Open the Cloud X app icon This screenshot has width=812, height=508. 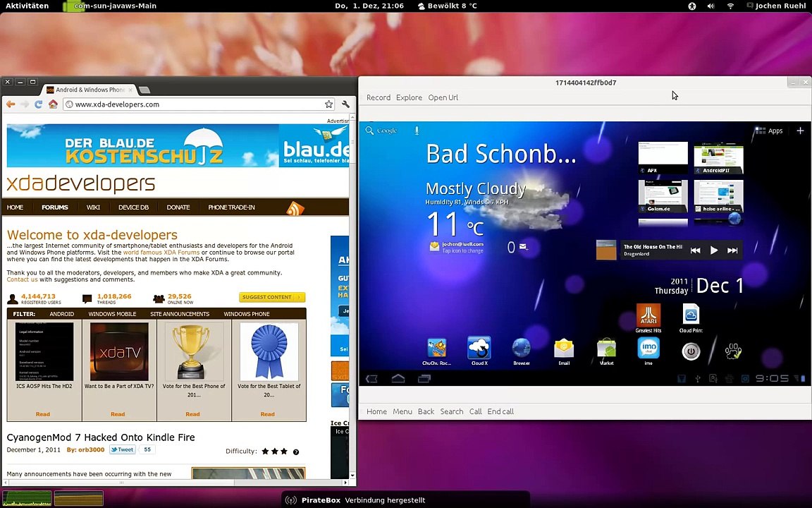479,351
